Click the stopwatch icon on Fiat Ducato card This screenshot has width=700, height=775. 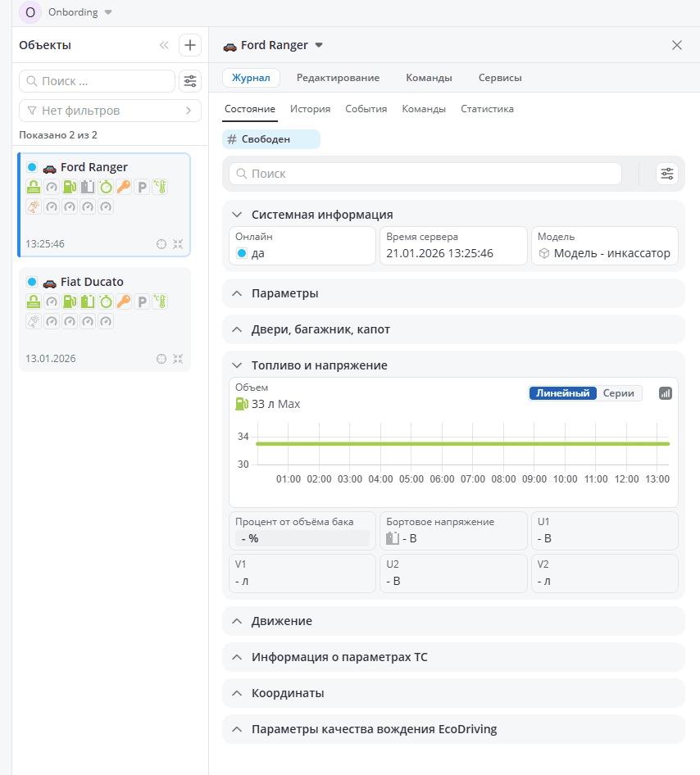[106, 301]
